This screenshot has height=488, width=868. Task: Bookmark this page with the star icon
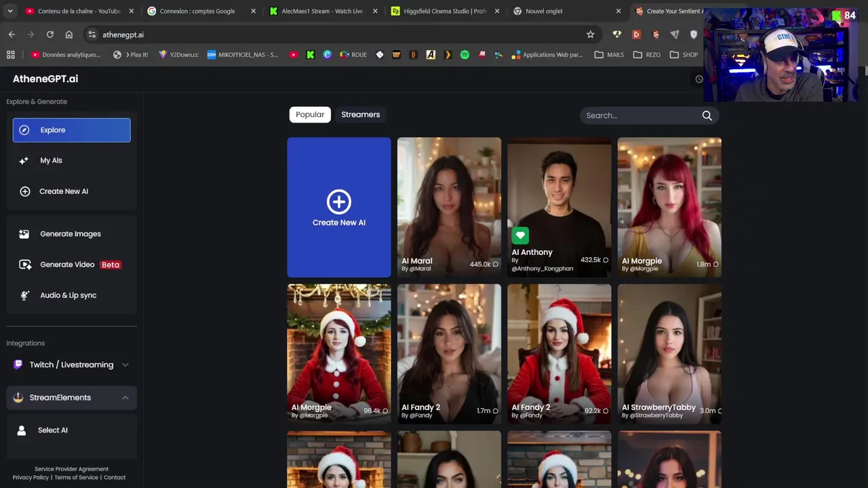[x=590, y=35]
